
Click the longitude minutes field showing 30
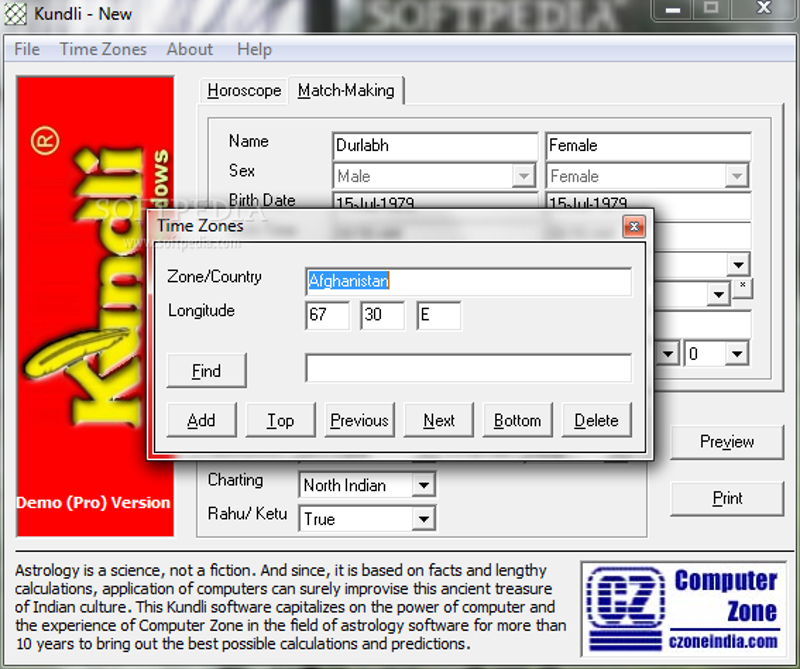click(x=382, y=315)
